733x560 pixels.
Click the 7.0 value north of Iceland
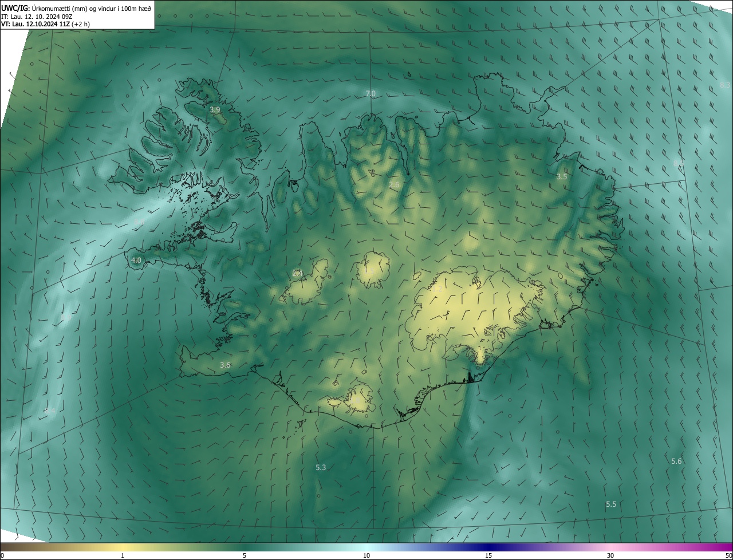tap(371, 93)
